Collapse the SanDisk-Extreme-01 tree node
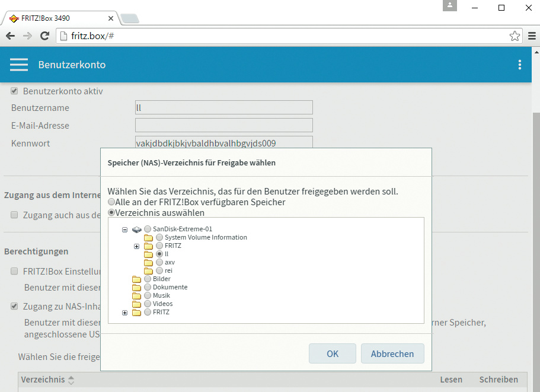The width and height of the screenshot is (540, 392). [124, 229]
